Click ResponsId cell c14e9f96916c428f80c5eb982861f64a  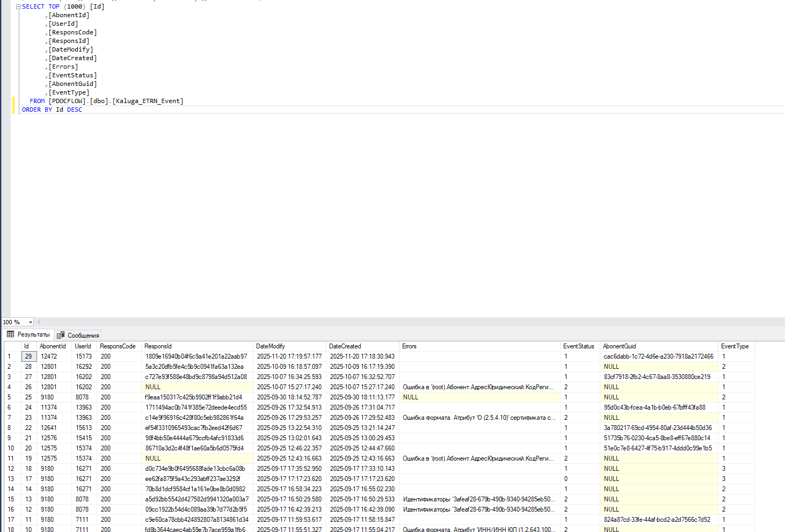[197, 418]
